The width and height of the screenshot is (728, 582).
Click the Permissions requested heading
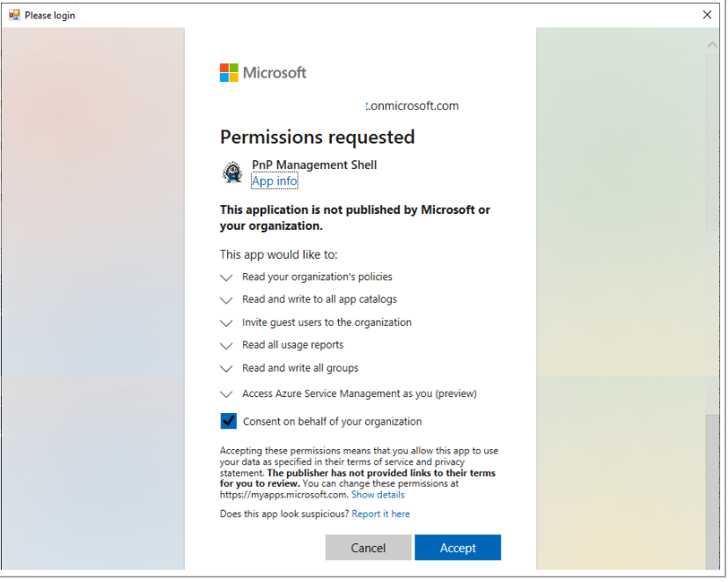click(x=317, y=137)
